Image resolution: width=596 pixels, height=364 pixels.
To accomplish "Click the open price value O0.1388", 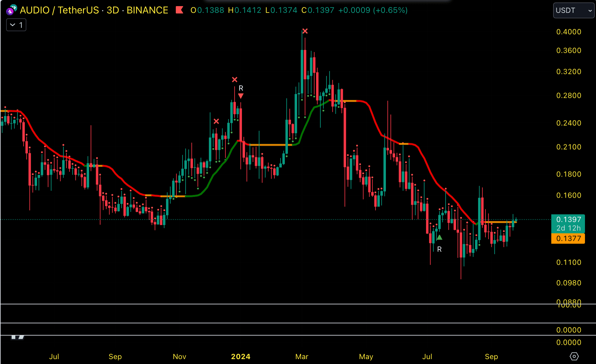I will coord(207,10).
